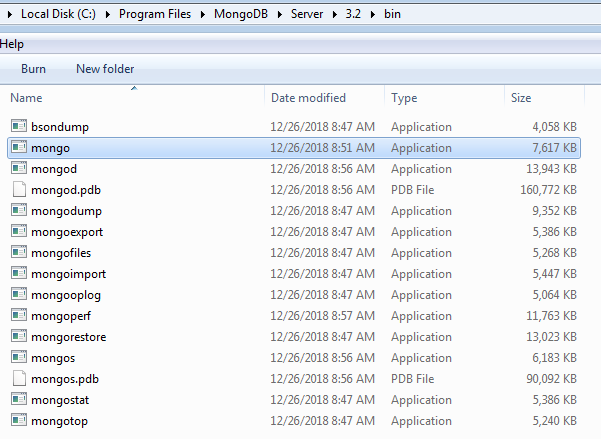
Task: Click the mongoimport application icon
Action: tap(19, 273)
